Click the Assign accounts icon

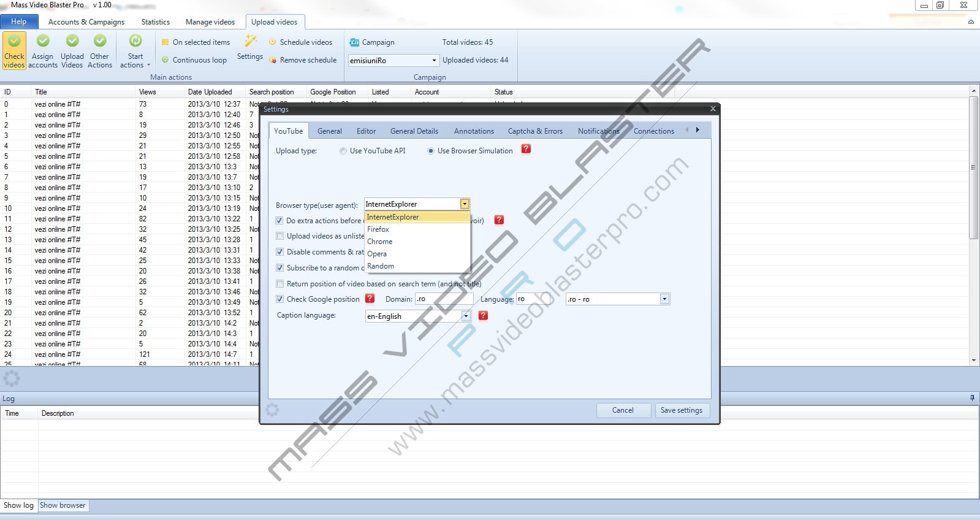[x=43, y=51]
